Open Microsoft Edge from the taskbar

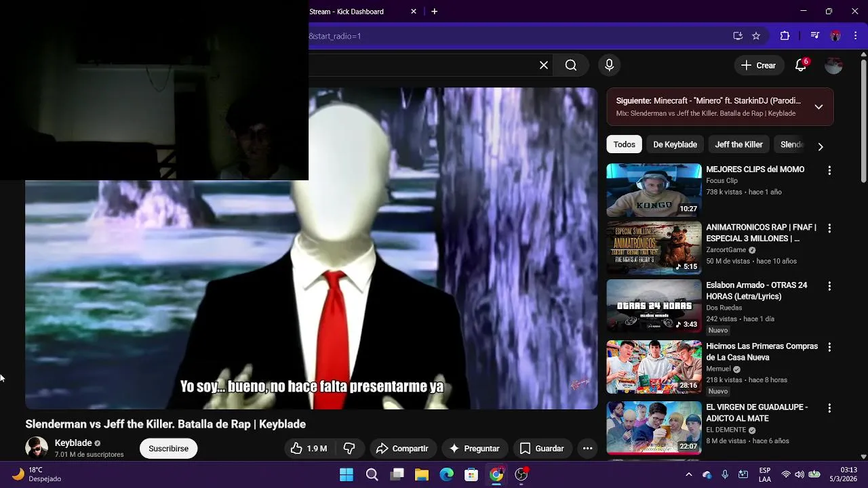coord(446,474)
